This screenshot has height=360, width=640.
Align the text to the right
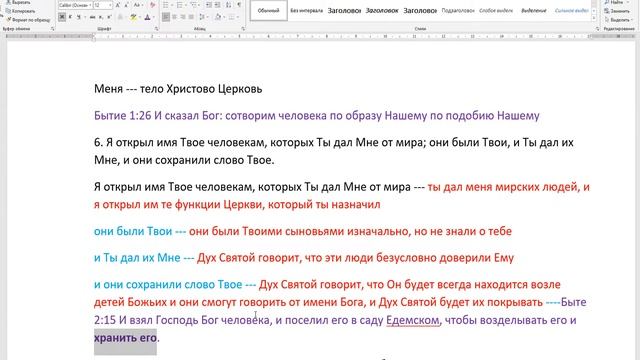(182, 17)
